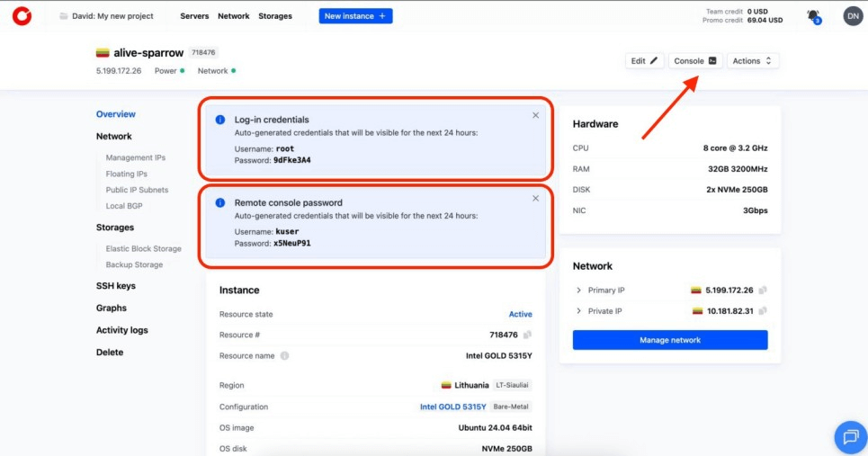Copy the private IP address 10.181.82.31
This screenshot has width=868, height=456.
tap(762, 311)
